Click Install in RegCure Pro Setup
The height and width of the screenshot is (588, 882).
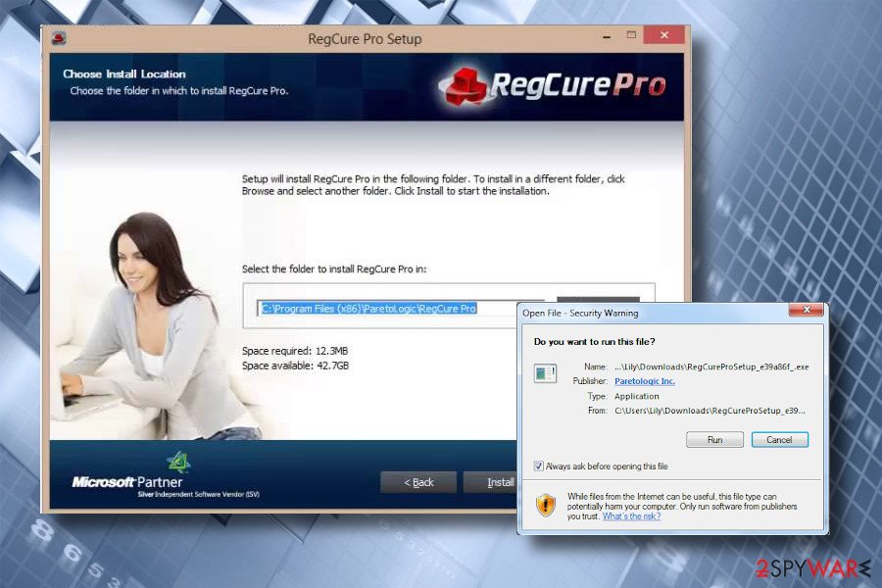(491, 482)
